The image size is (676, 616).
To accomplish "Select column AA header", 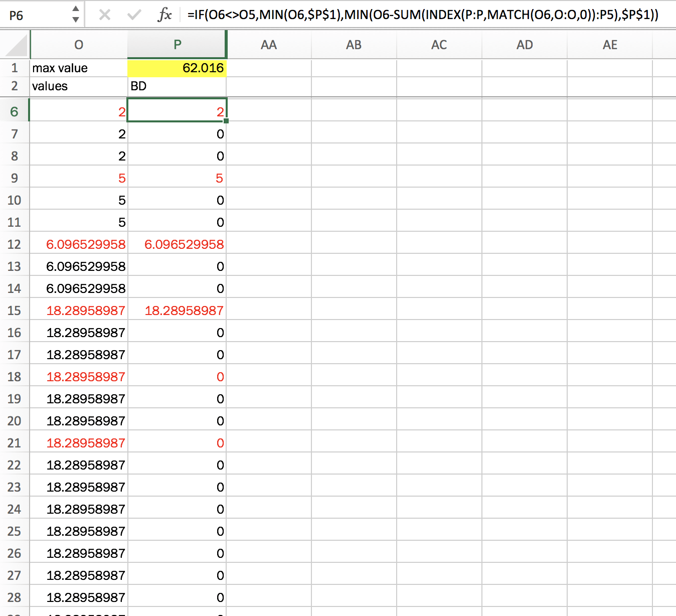I will [269, 45].
